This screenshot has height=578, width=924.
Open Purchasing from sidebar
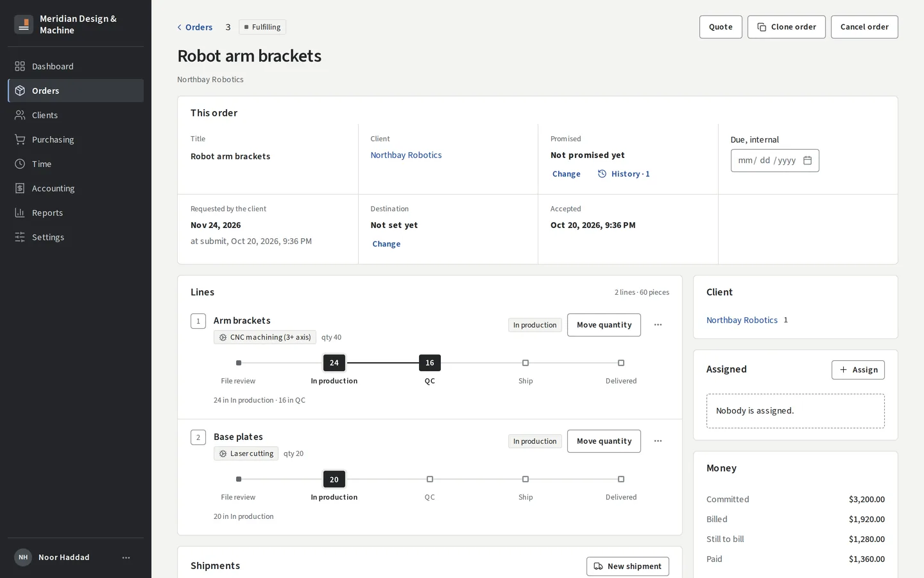point(76,139)
